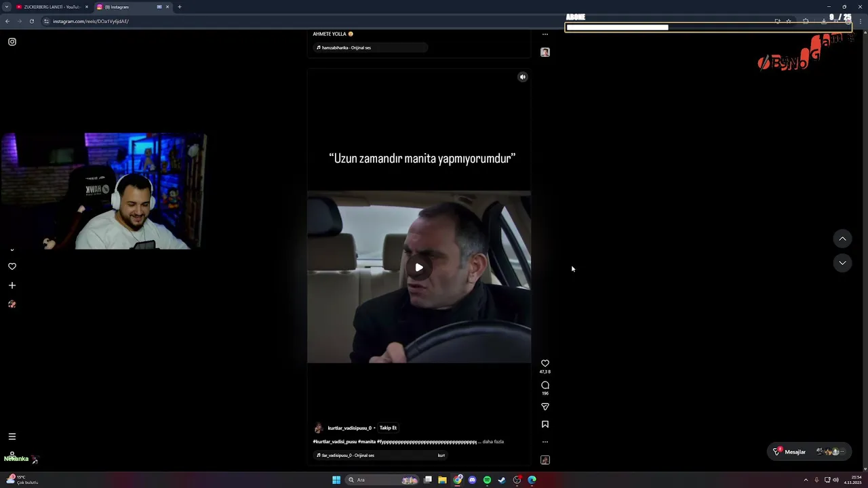The image size is (868, 488).
Task: Go forward in browser history
Action: pyautogui.click(x=20, y=21)
